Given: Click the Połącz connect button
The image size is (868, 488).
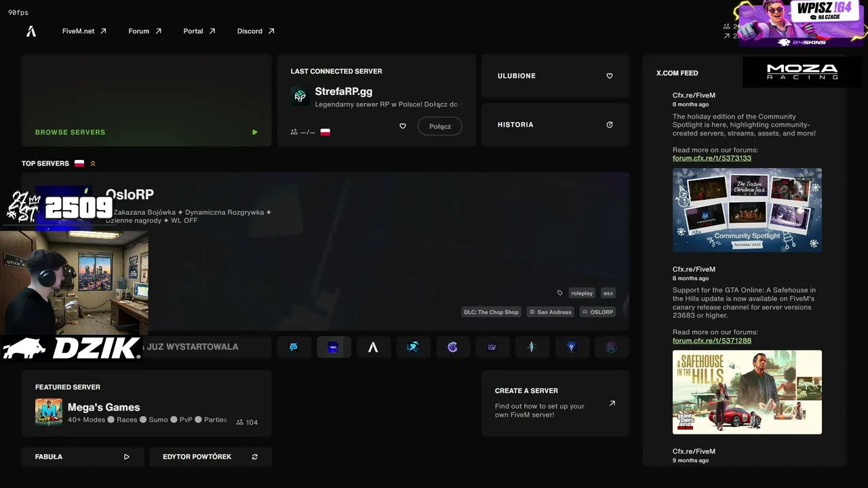Looking at the screenshot, I should pos(440,126).
